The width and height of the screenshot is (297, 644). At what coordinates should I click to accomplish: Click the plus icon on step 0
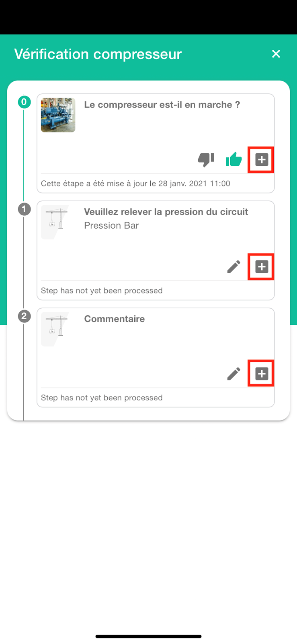tap(261, 159)
